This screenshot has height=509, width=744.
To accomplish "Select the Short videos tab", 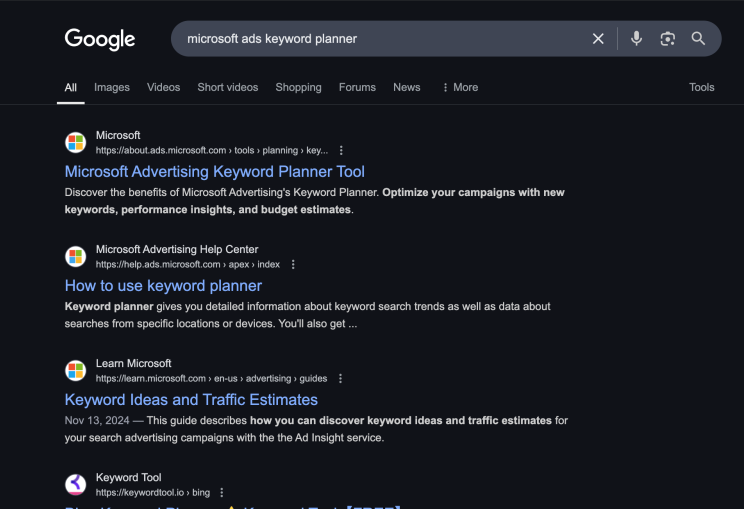I will point(227,87).
